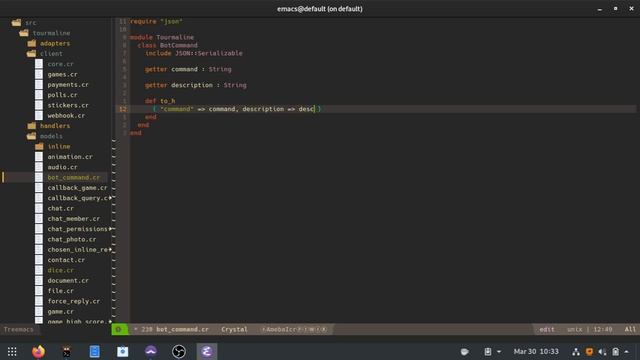The height and width of the screenshot is (360, 640).
Task: Click 'getter command : String' line
Action: (x=188, y=69)
